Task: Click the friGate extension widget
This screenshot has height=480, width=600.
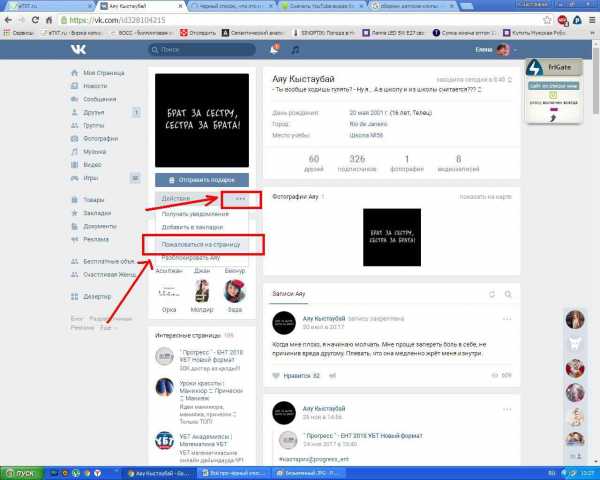Action: pyautogui.click(x=554, y=91)
